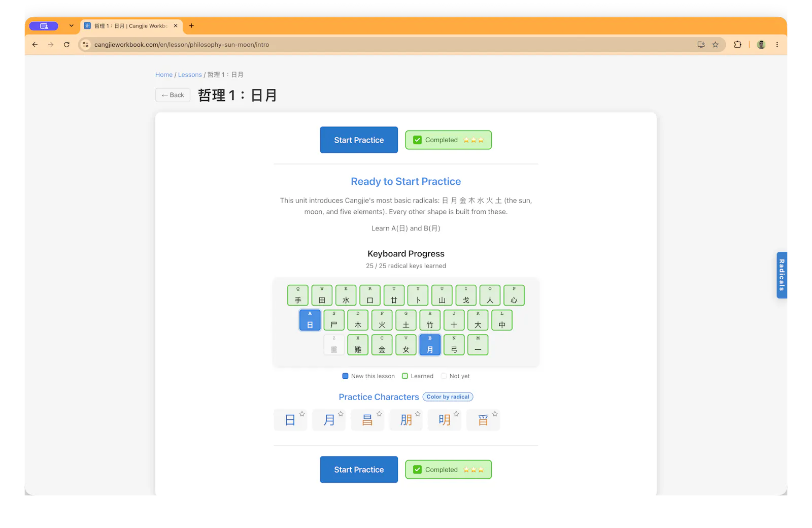Click the top Completed status badge
812x528 pixels.
[449, 140]
